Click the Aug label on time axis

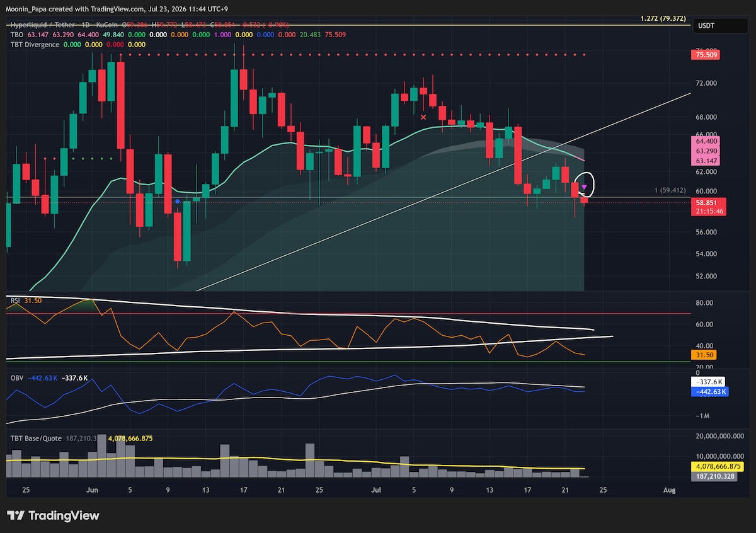670,490
